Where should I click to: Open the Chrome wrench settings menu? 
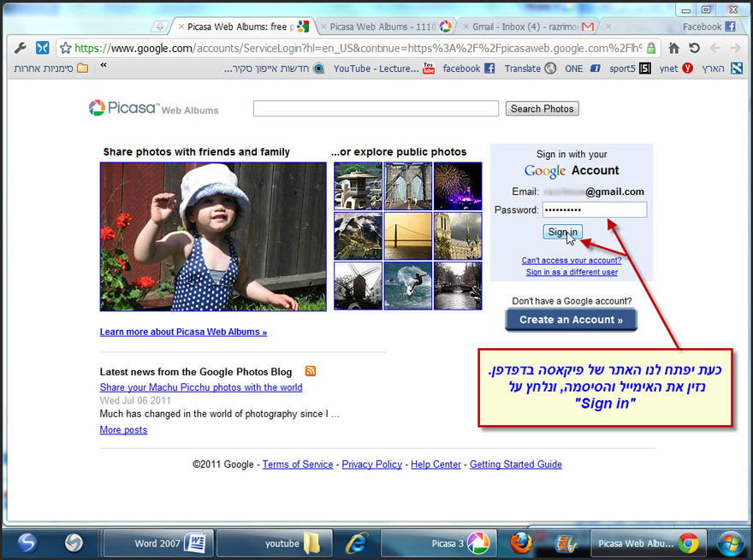(x=21, y=48)
